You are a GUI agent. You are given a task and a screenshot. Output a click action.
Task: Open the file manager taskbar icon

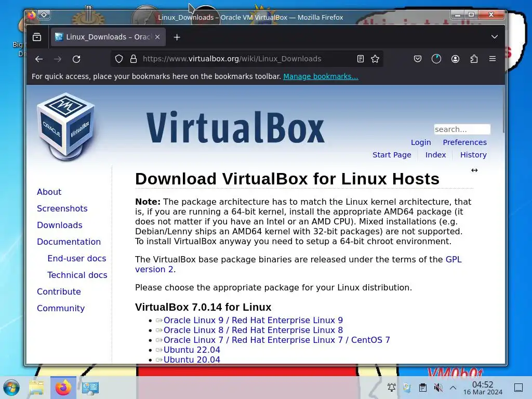pyautogui.click(x=37, y=388)
